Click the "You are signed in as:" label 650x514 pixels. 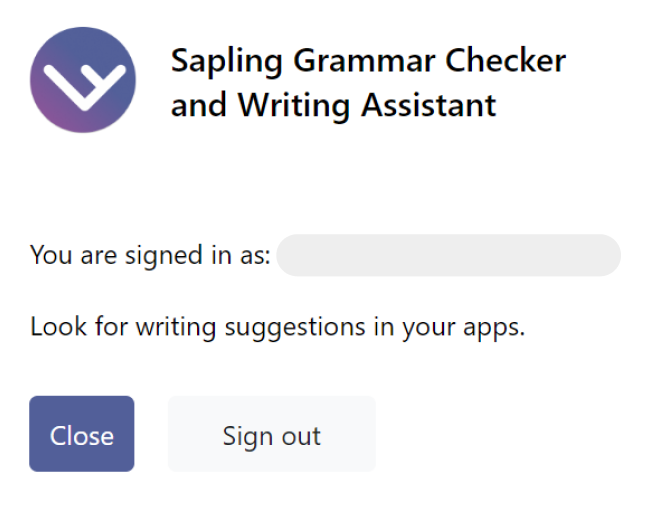coord(150,255)
